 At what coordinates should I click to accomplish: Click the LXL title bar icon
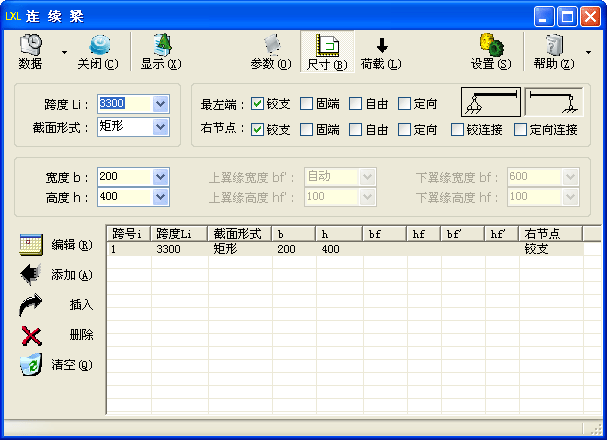click(x=13, y=16)
